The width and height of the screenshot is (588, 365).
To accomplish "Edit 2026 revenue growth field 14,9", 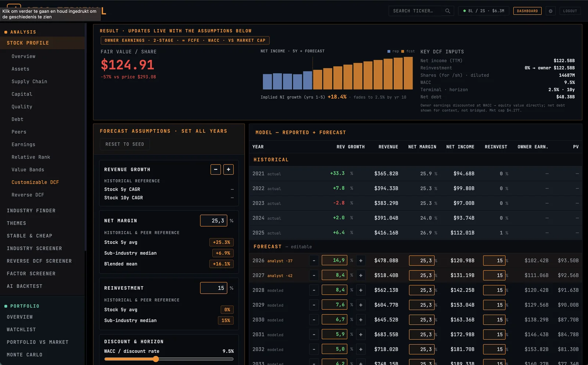I will [334, 261].
